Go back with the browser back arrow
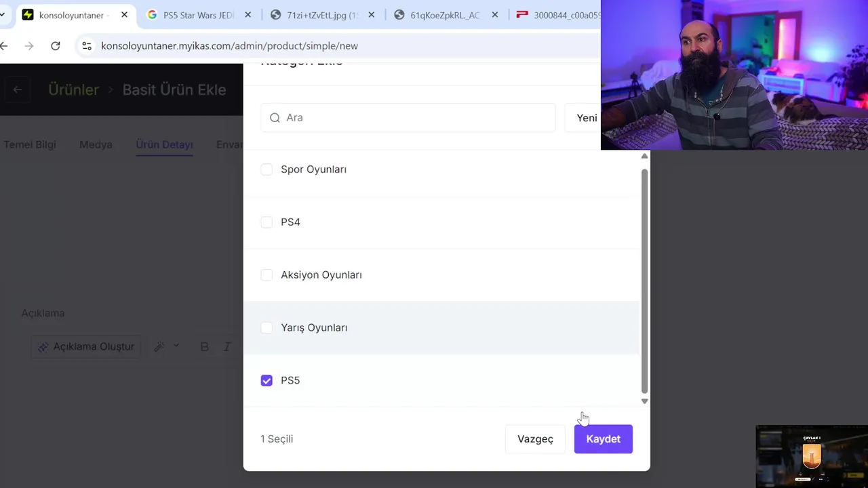The image size is (868, 488). 4,45
